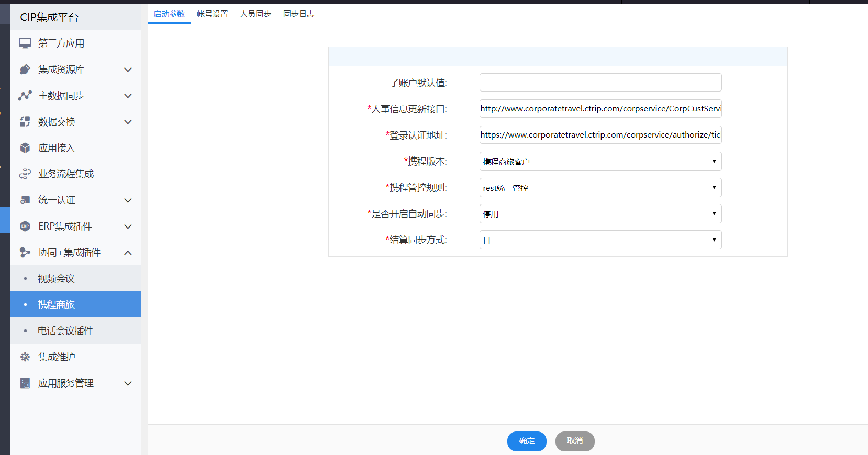Screen dimensions: 868x455
Task: Click the 应用服务管理 server icon
Action: (x=25, y=383)
